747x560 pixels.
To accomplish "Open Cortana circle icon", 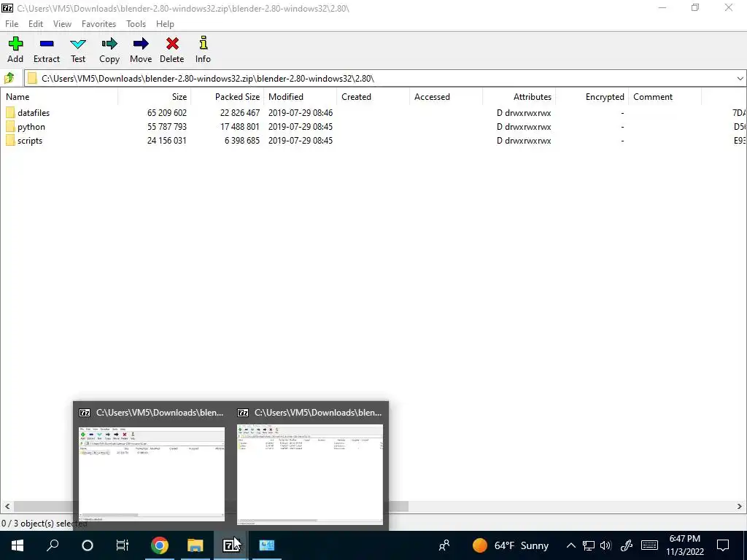I will 88,545.
